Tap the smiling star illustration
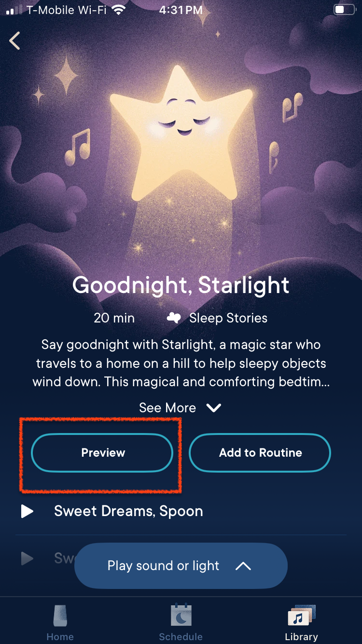 (x=182, y=130)
